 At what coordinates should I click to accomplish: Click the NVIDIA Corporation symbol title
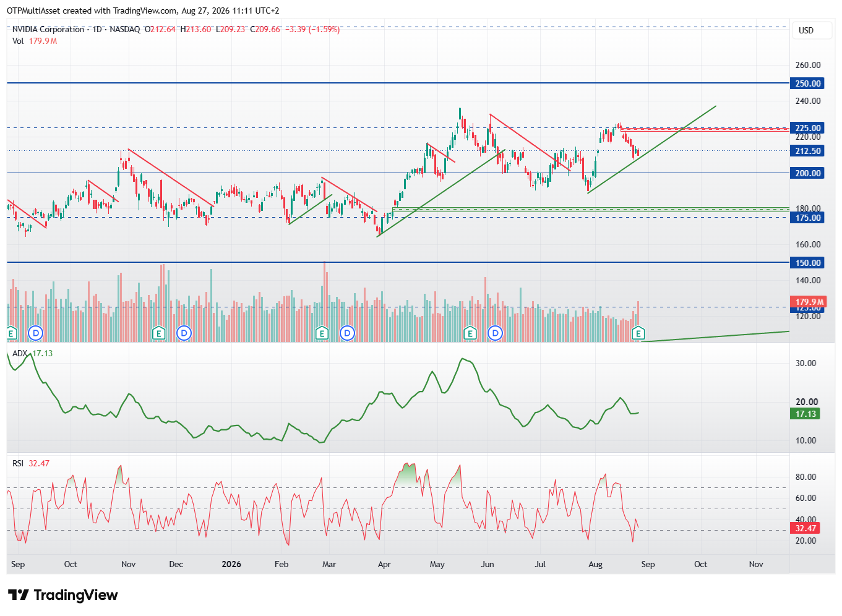point(48,29)
